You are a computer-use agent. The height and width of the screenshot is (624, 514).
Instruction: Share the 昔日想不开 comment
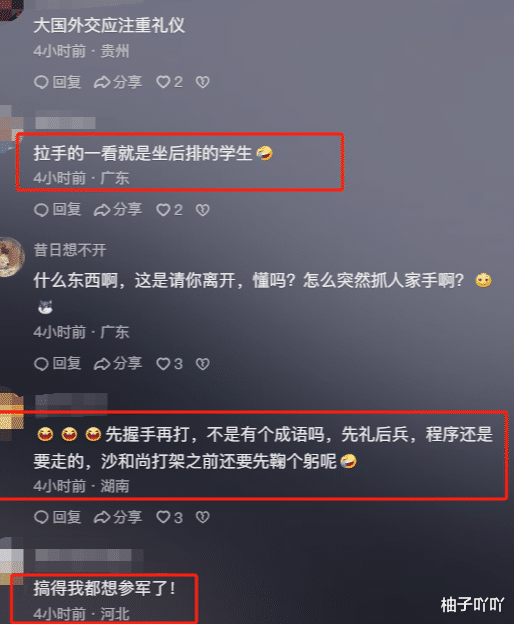(118, 363)
